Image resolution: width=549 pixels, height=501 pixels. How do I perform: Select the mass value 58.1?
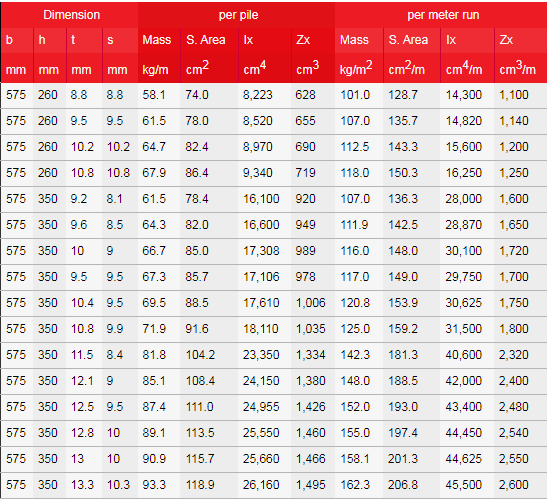coord(153,95)
